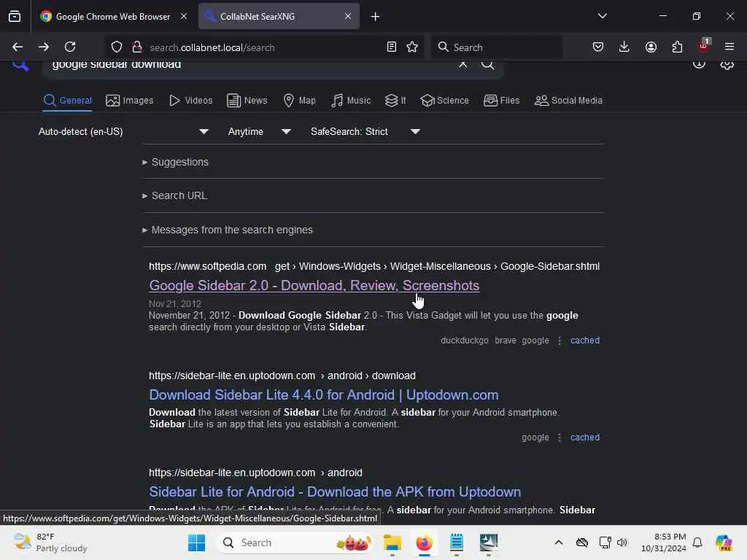This screenshot has width=747, height=560.
Task: Close the CollabNet SearXNG tab
Action: click(348, 16)
